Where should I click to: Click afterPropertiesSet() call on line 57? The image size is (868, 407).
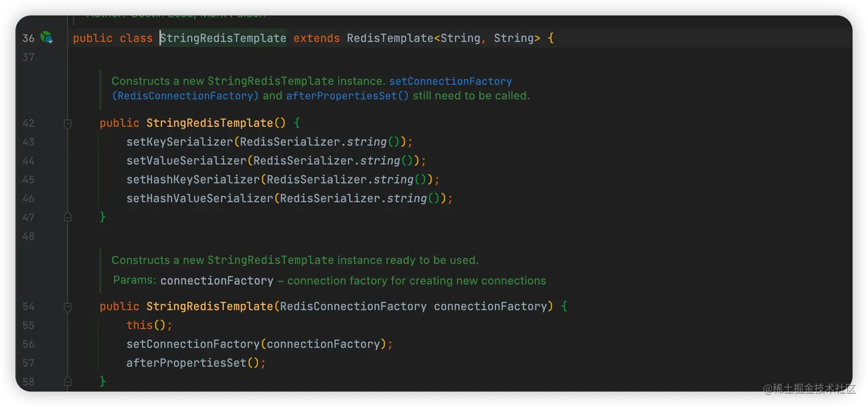click(193, 363)
